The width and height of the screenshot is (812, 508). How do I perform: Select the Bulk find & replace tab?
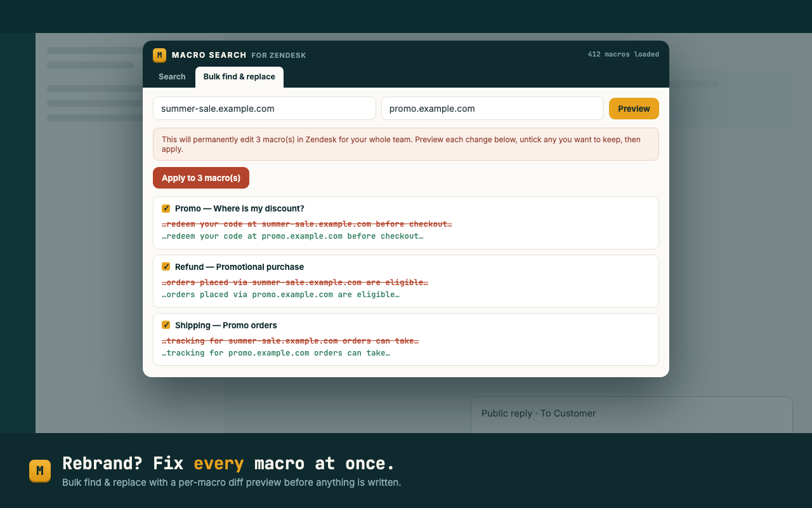[239, 77]
